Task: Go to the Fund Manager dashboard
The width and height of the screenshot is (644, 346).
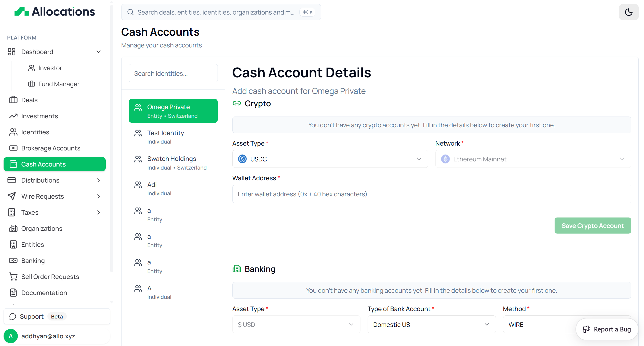Action: coord(59,84)
